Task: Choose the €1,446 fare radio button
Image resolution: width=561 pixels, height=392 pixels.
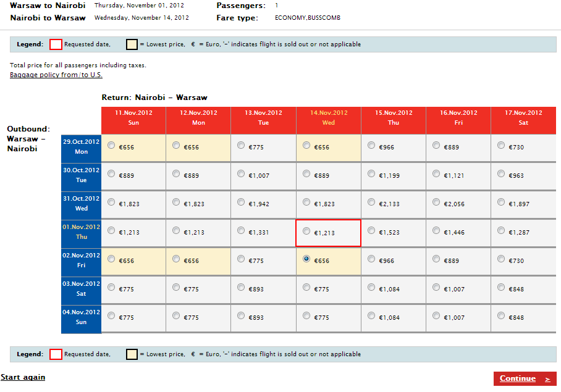Action: [x=436, y=230]
